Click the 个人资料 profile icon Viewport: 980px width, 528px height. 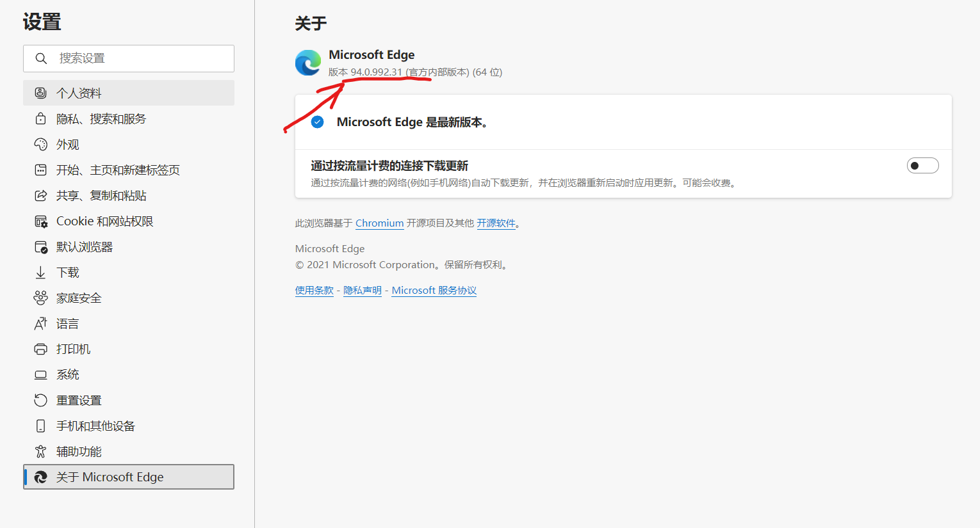point(40,93)
